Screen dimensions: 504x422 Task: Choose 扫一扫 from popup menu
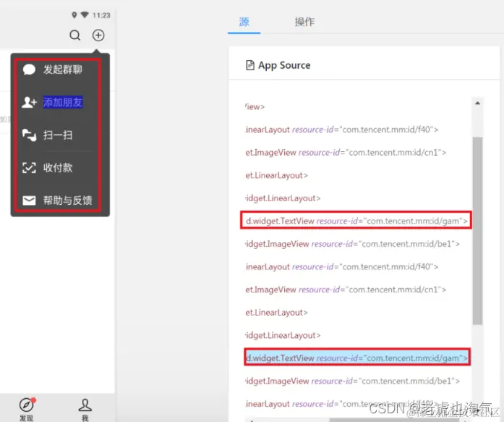(59, 135)
